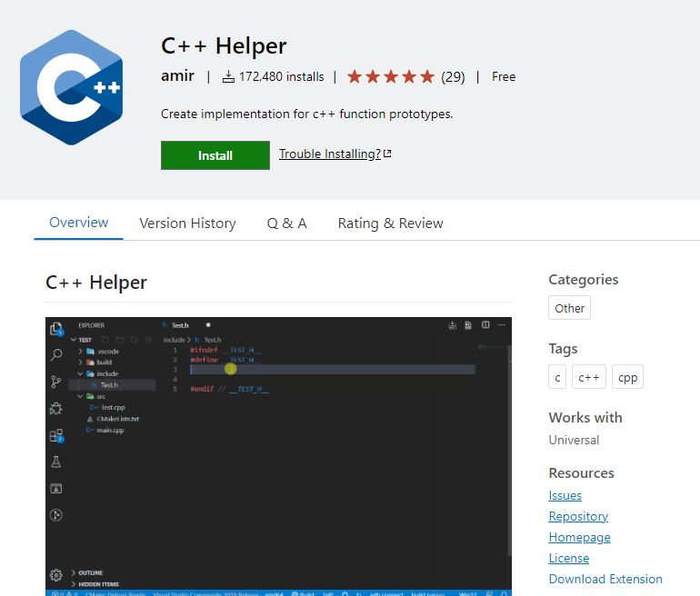Click the C++ Helper extension logo

tap(72, 87)
